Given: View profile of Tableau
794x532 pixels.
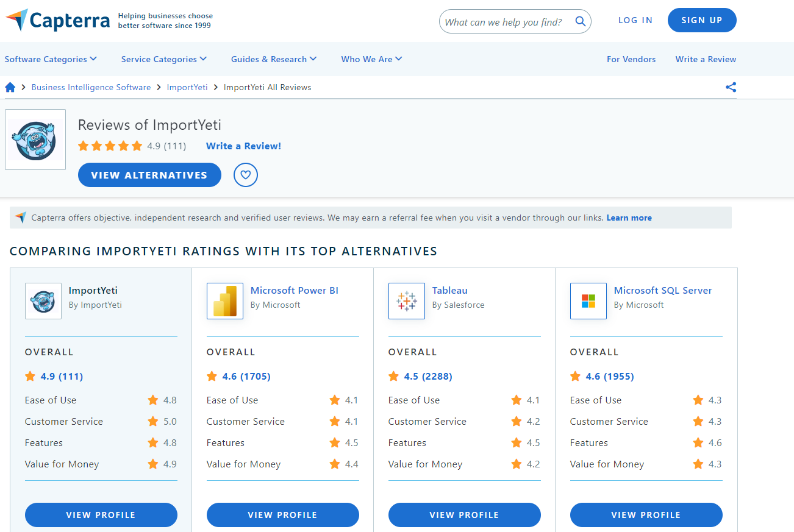Looking at the screenshot, I should coord(465,515).
